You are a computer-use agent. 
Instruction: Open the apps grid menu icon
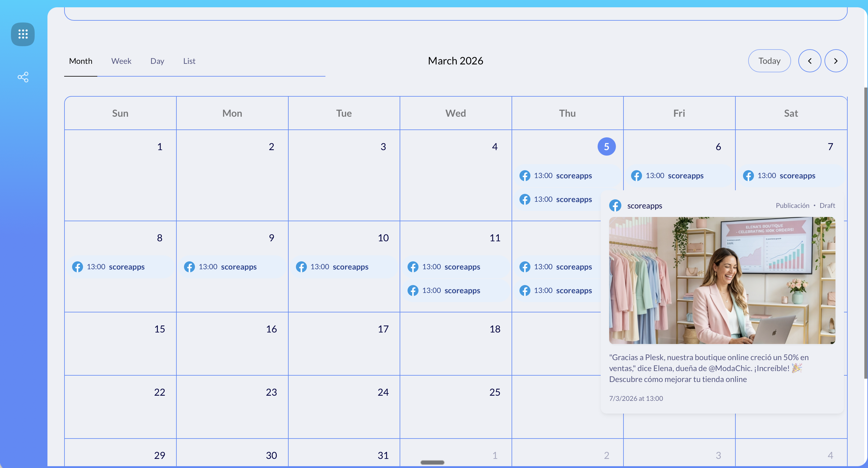pyautogui.click(x=23, y=34)
